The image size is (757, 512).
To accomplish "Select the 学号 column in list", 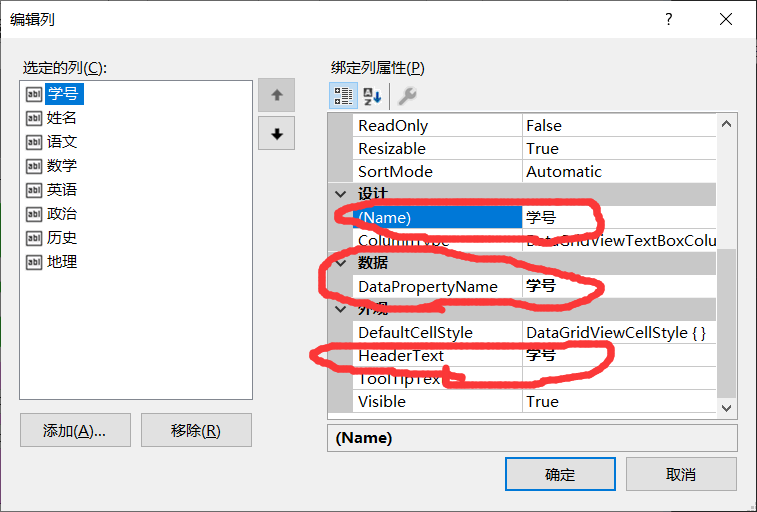I will point(64,94).
